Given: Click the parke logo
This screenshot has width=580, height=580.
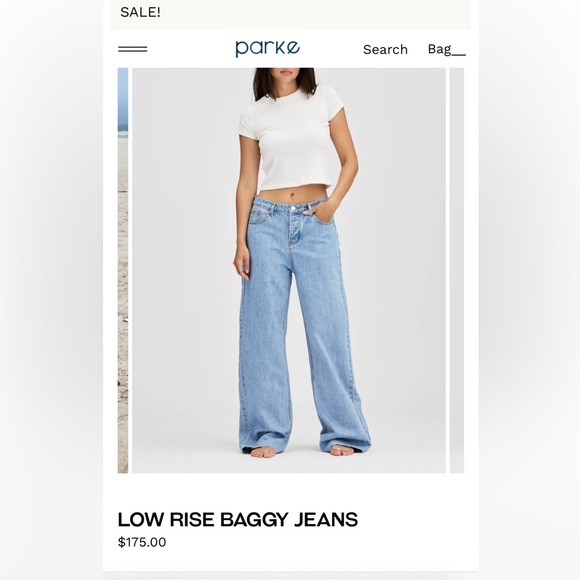Looking at the screenshot, I should (267, 48).
